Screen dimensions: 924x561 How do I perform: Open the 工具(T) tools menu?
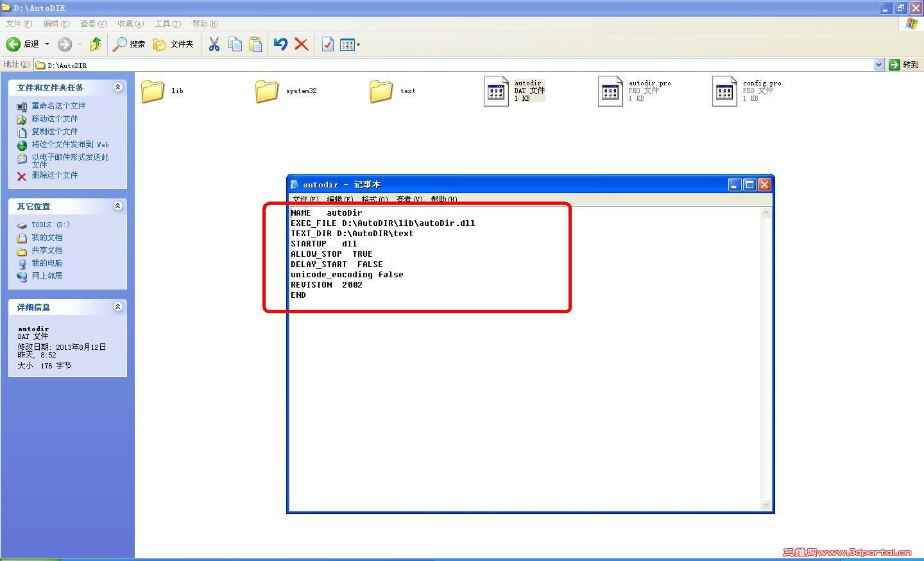tap(168, 24)
